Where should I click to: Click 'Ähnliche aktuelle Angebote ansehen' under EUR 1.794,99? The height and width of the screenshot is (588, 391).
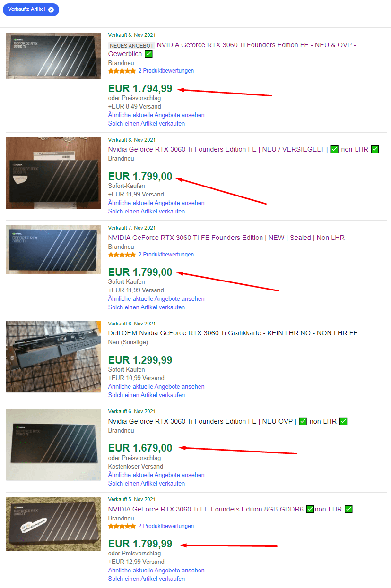(x=156, y=115)
